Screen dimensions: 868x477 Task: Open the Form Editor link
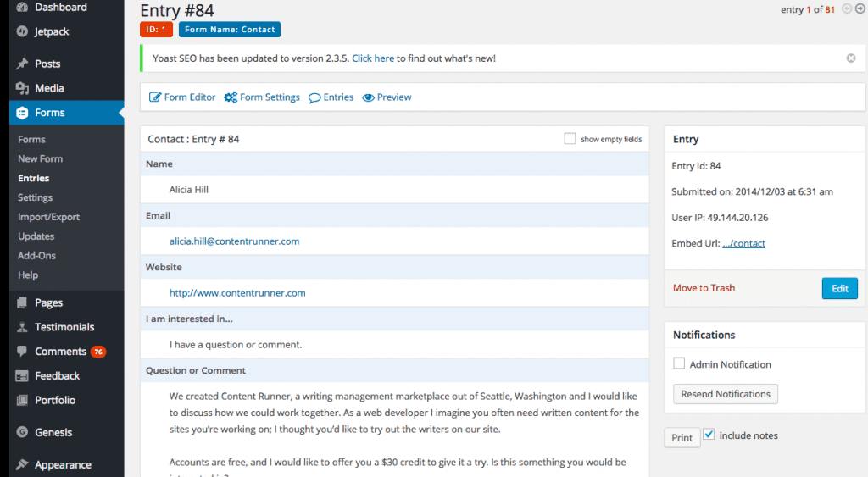click(182, 97)
